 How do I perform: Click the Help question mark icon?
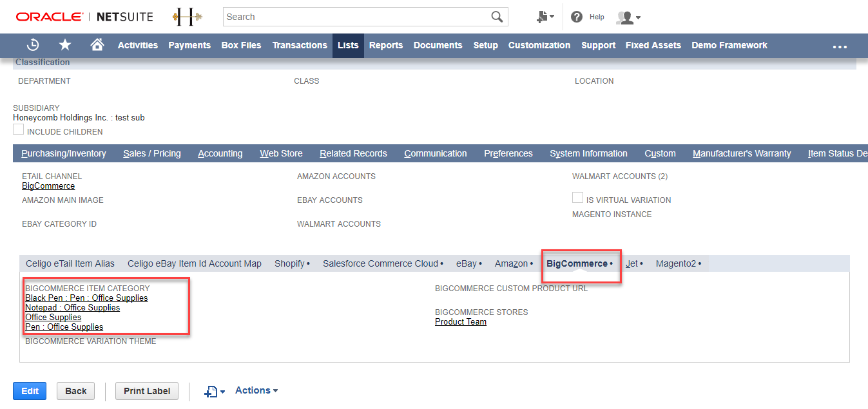577,17
